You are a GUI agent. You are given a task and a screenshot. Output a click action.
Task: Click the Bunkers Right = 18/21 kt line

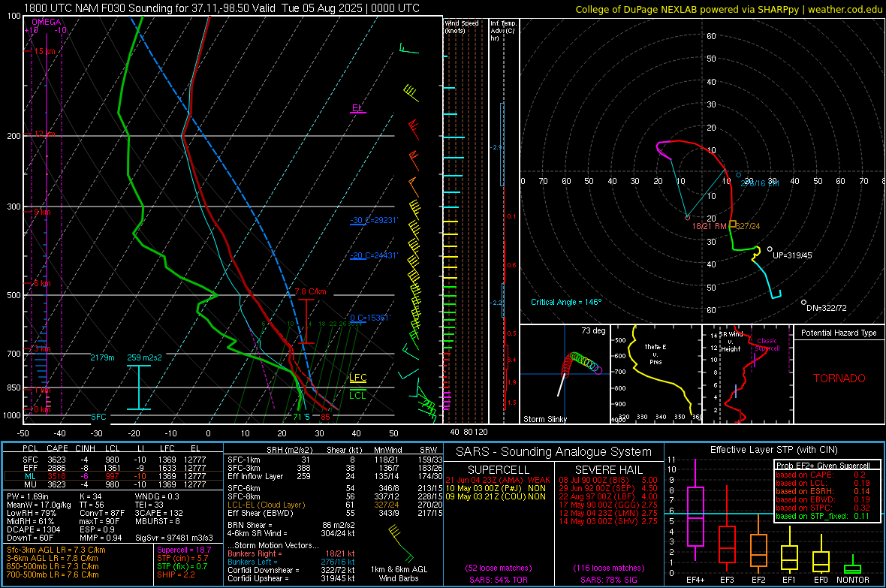[x=291, y=553]
